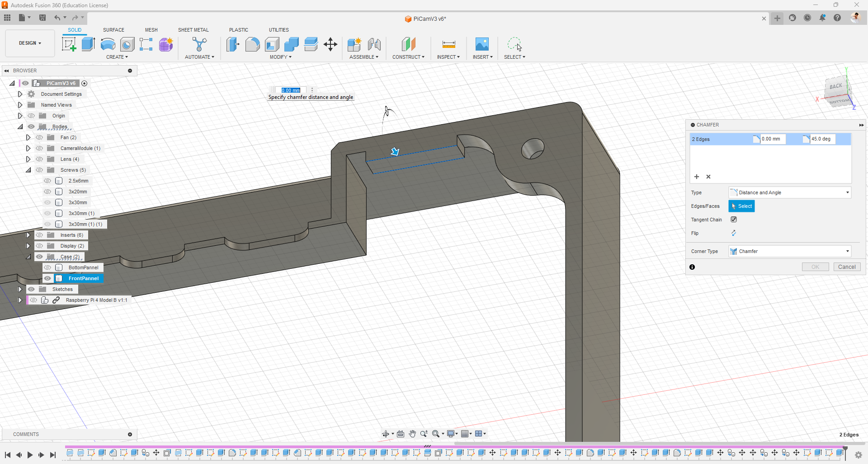The height and width of the screenshot is (464, 868).
Task: Select the Create Sketch tool
Action: (69, 44)
